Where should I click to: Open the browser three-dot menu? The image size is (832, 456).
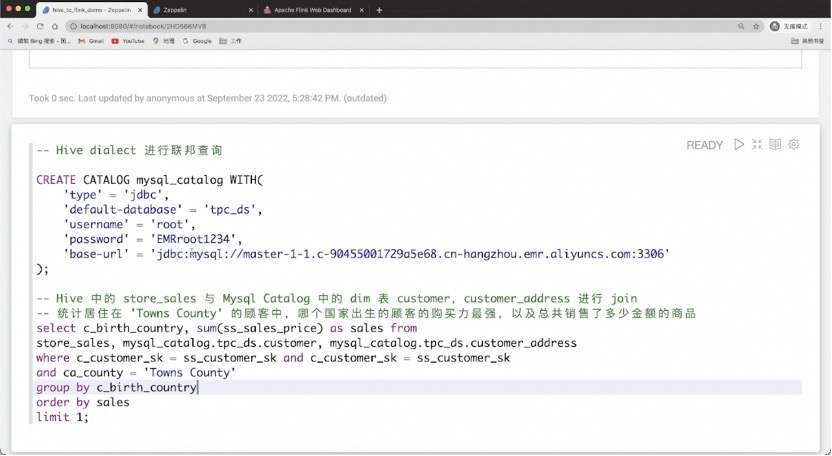coord(821,26)
